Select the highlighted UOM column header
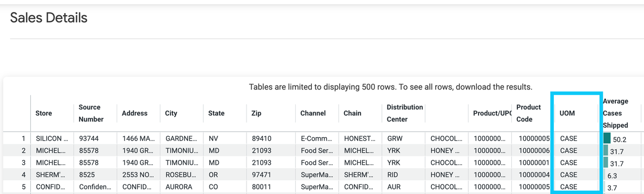This screenshot has height=194, width=644. [567, 113]
